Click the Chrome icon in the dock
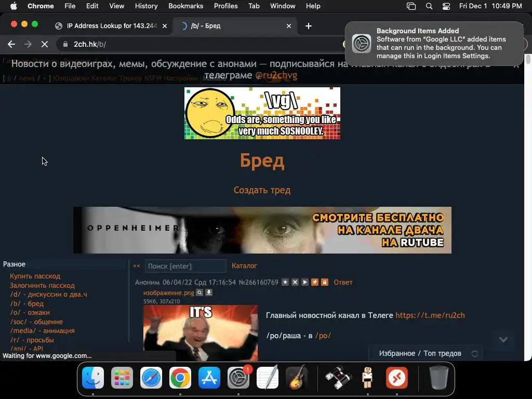 180,378
